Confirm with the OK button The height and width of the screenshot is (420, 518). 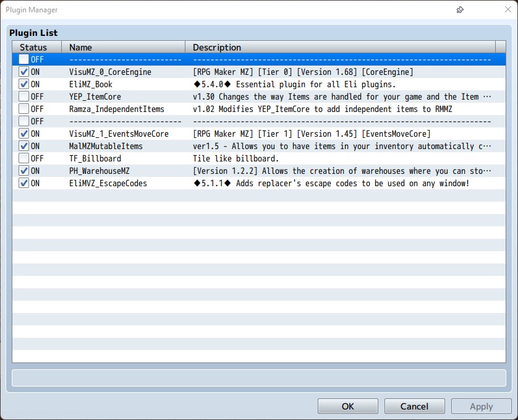coord(348,406)
